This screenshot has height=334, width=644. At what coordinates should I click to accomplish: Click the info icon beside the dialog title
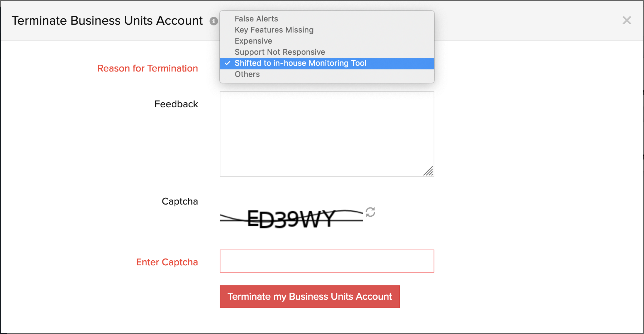coord(214,21)
